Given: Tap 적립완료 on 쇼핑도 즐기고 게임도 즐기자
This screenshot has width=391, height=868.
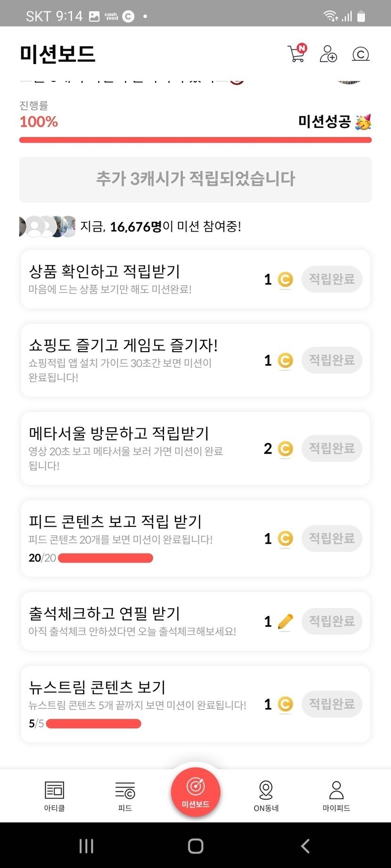Looking at the screenshot, I should click(332, 360).
